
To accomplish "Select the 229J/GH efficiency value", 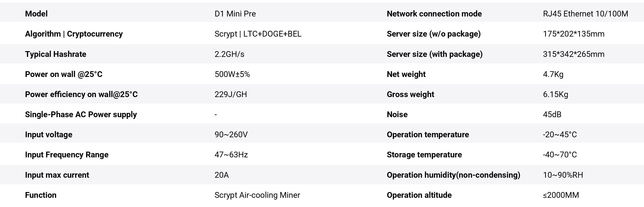I will 230,94.
